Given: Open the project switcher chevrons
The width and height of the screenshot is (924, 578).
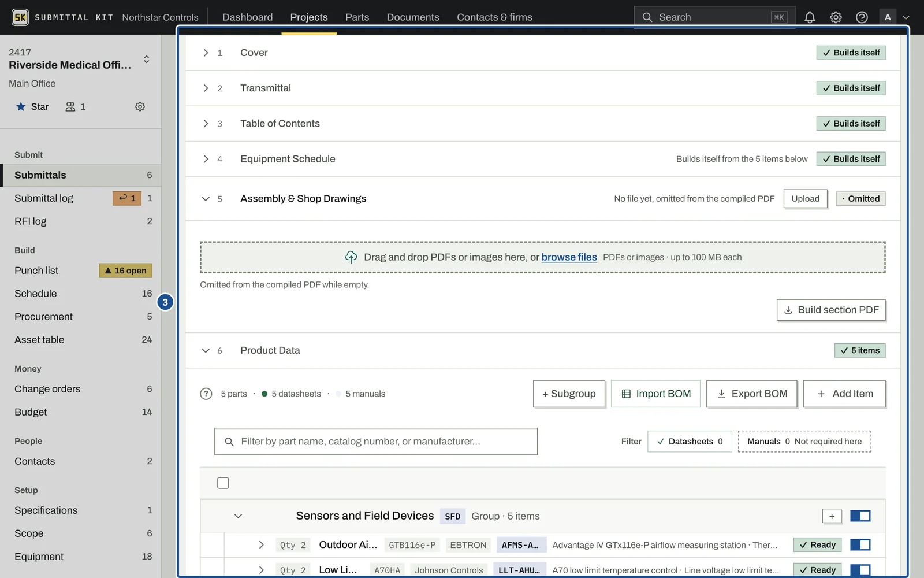Looking at the screenshot, I should (147, 59).
